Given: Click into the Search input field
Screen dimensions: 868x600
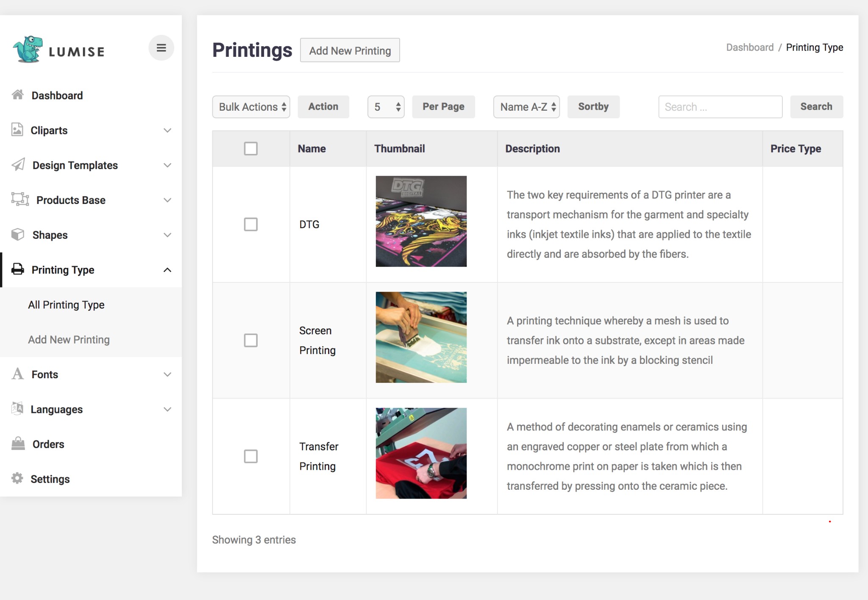Looking at the screenshot, I should pyautogui.click(x=720, y=107).
